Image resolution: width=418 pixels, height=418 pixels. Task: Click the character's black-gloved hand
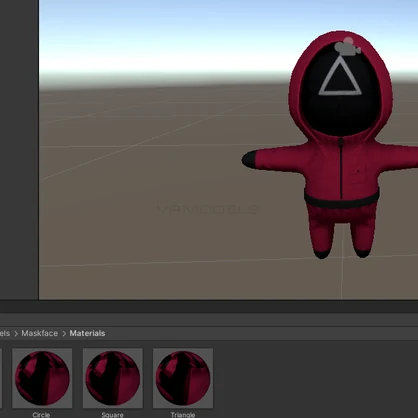249,159
